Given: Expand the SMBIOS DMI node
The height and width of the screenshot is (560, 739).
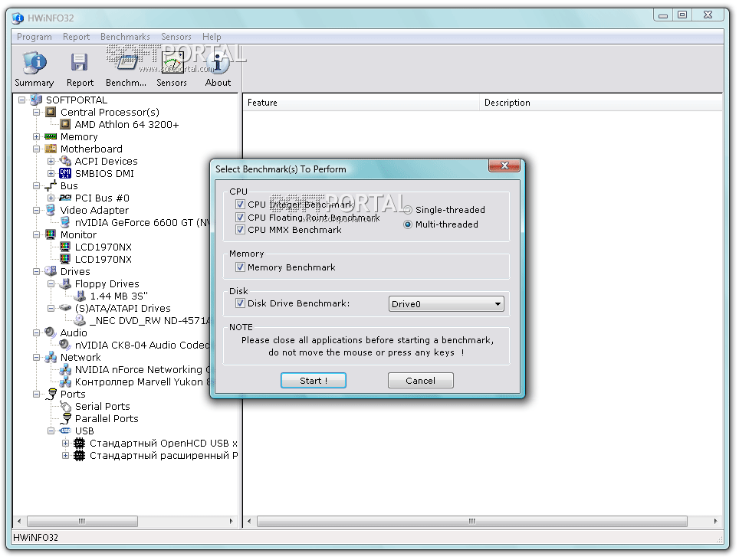Looking at the screenshot, I should pyautogui.click(x=51, y=173).
